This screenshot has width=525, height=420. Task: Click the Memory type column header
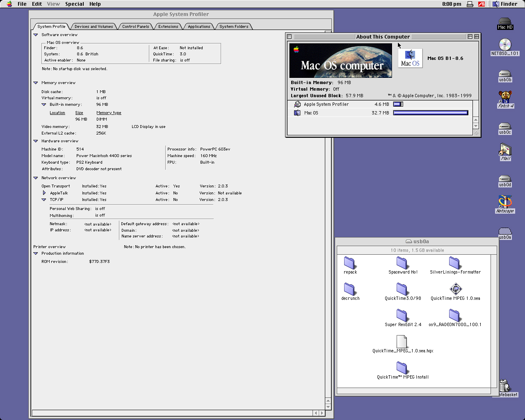point(109,113)
